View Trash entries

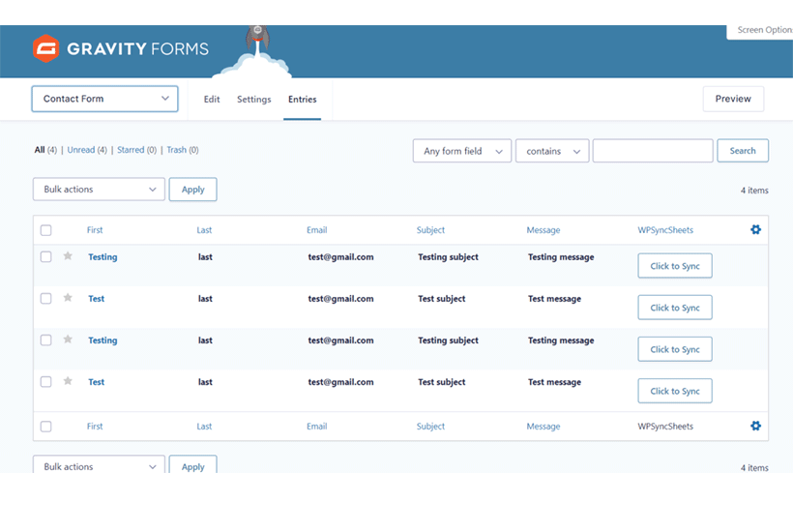177,150
